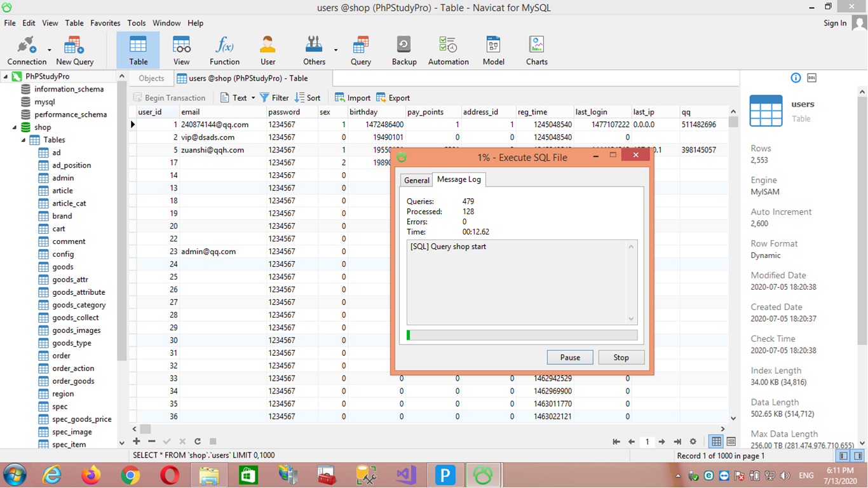The height and width of the screenshot is (488, 868).
Task: Stop the SQL file execution
Action: pos(621,357)
